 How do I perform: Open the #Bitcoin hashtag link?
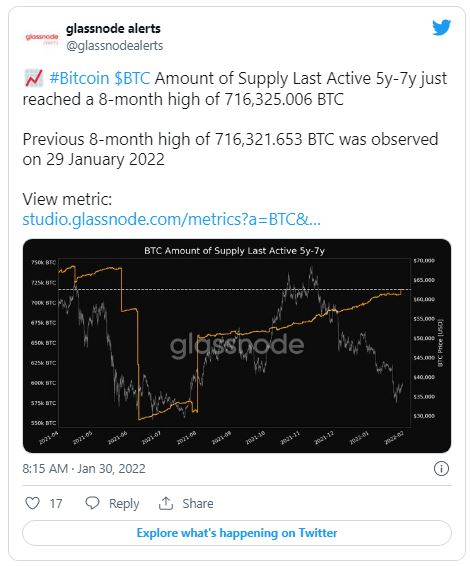coord(79,78)
